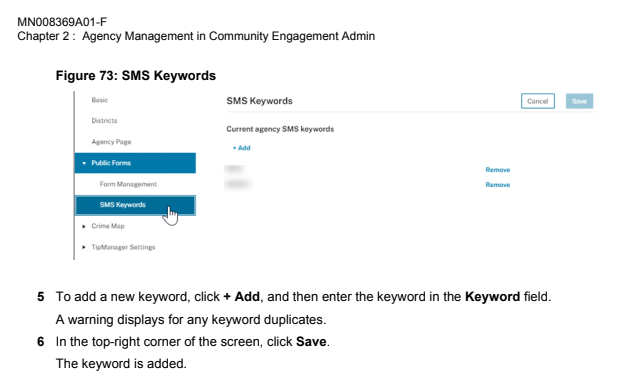The height and width of the screenshot is (392, 630).
Task: Open the Crime Map sidebar item
Action: tap(108, 226)
